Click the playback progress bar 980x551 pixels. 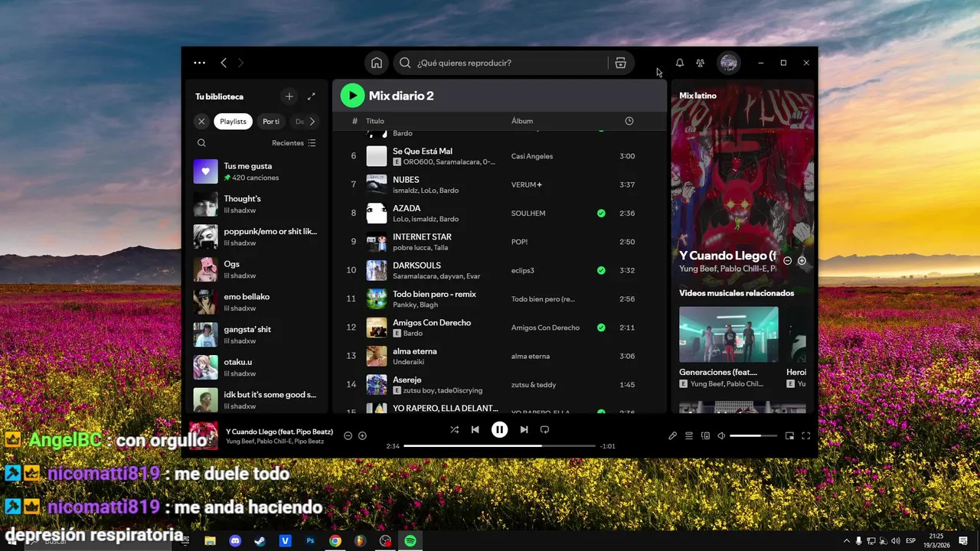click(499, 445)
